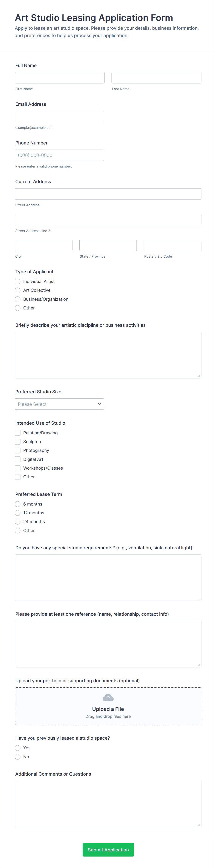Viewport: 214px width, 868px height.
Task: Select the 12 months lease term
Action: tap(18, 513)
